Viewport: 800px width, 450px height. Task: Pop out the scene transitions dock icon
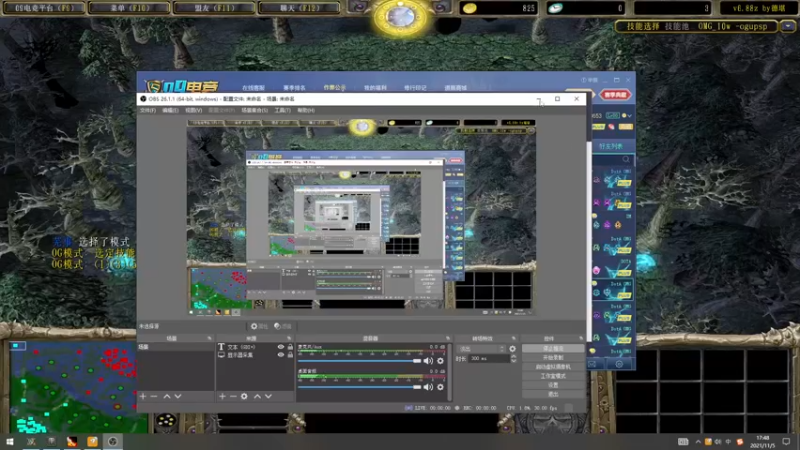[x=514, y=338]
